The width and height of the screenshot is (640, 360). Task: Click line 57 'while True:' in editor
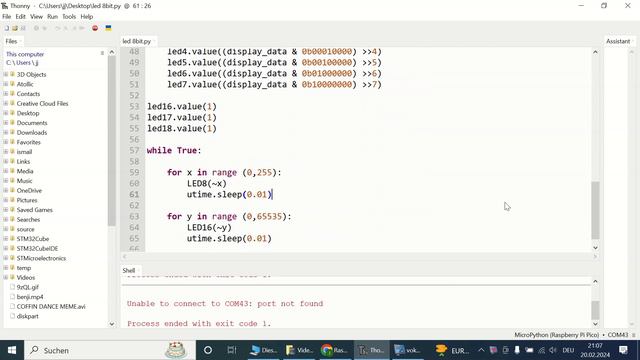tap(174, 151)
